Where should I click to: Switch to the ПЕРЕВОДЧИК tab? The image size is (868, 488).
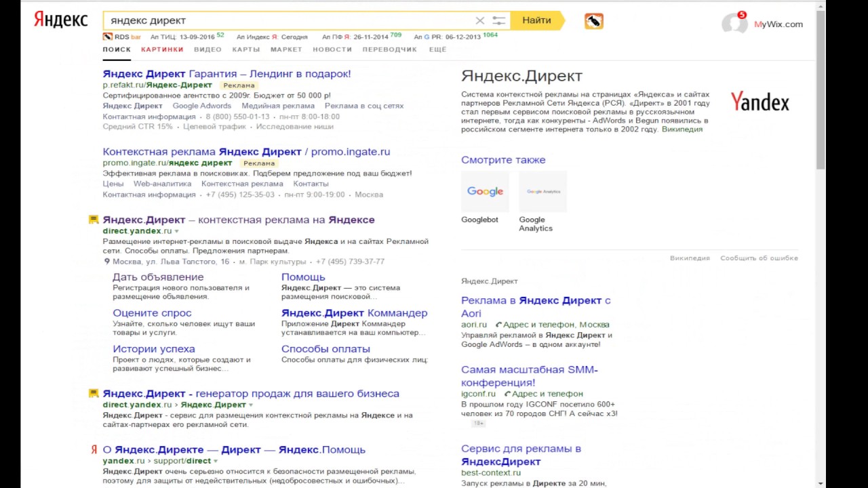390,49
